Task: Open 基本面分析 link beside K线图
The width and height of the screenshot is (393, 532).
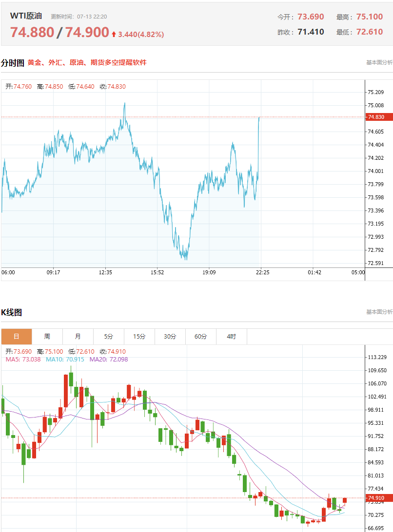Action: tap(379, 312)
